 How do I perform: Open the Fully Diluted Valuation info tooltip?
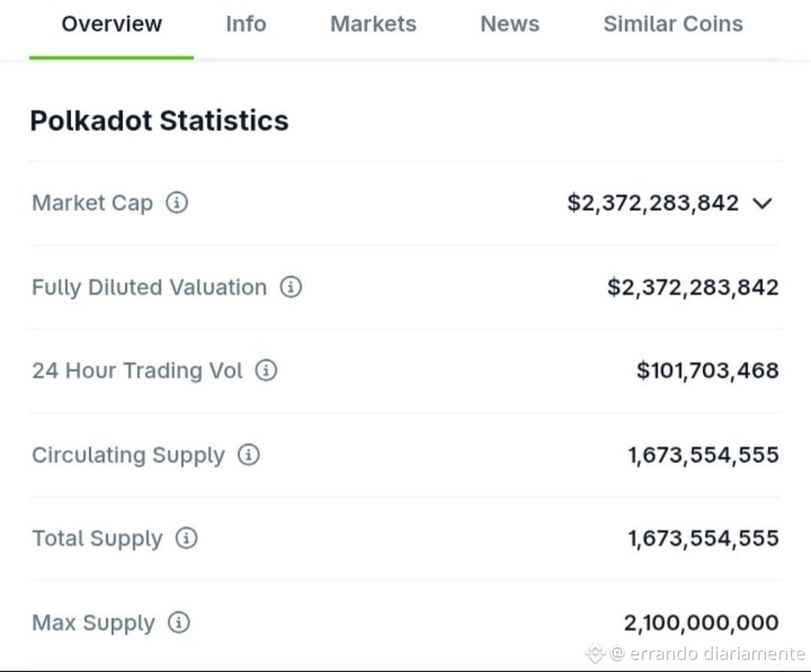[x=291, y=287]
